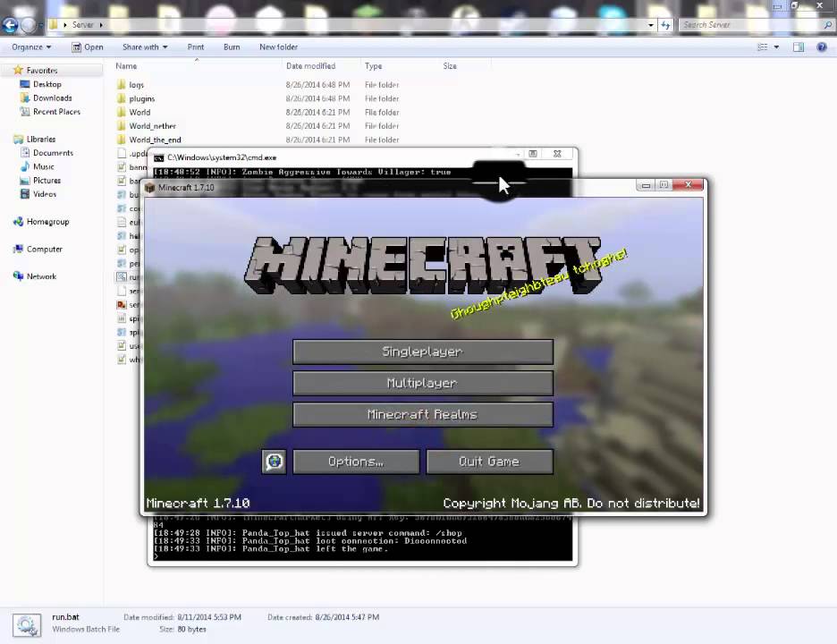Expand the Server breadcrumb arrow
837x644 pixels.
pyautogui.click(x=101, y=24)
